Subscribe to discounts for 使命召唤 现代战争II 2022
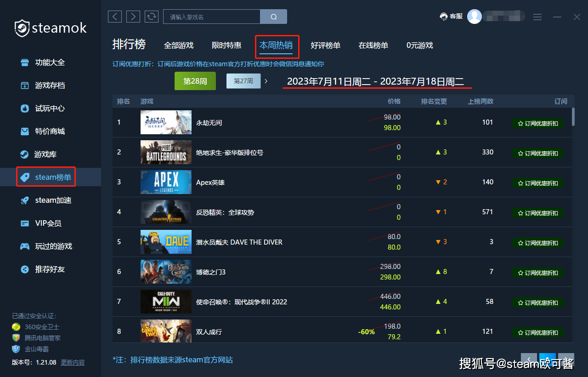The width and height of the screenshot is (588, 377). [x=538, y=303]
